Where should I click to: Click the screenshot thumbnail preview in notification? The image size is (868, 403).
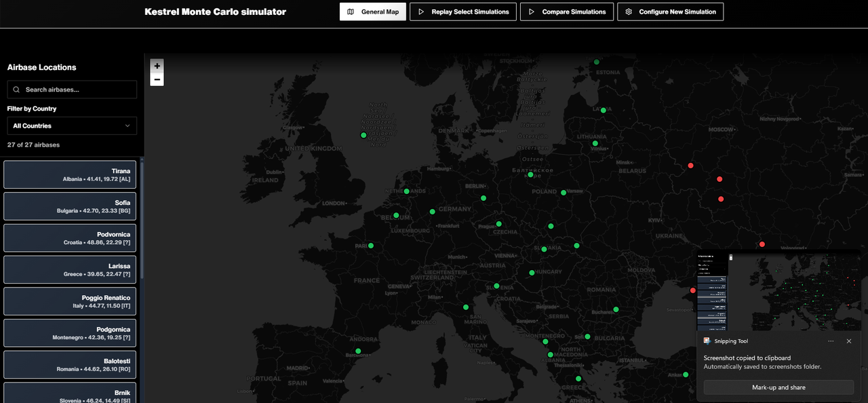pos(778,290)
